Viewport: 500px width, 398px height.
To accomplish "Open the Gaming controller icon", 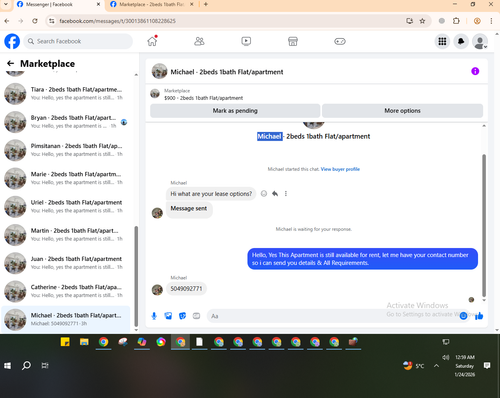I will coord(340,41).
